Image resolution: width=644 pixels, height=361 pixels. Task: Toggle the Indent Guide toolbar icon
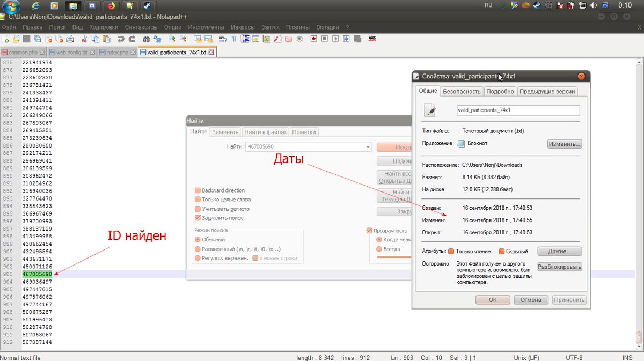(x=246, y=39)
